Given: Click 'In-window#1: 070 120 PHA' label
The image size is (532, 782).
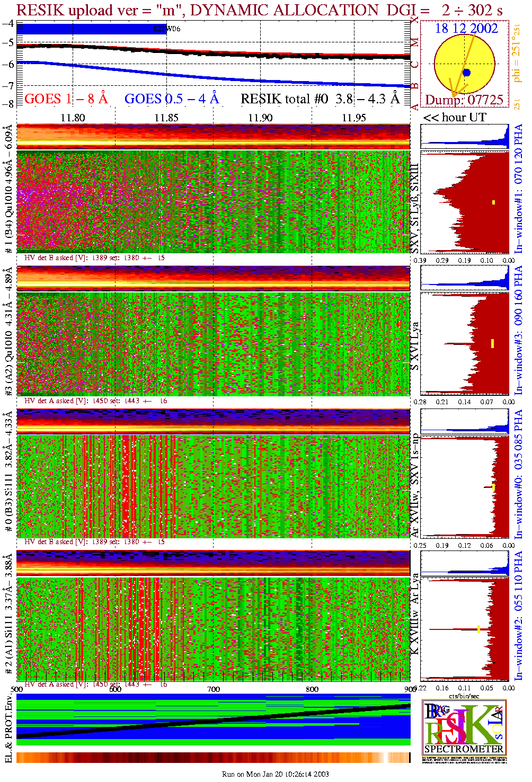Looking at the screenshot, I should click(x=518, y=189).
